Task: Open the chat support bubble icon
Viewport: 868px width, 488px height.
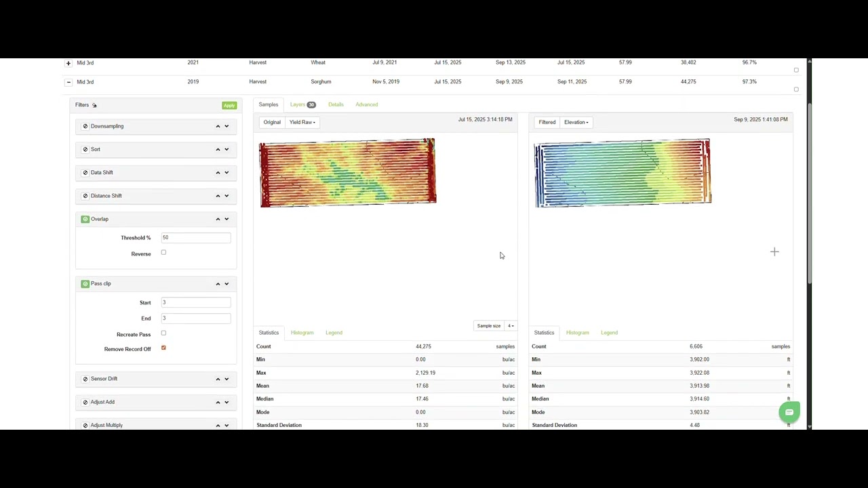Action: tap(789, 412)
